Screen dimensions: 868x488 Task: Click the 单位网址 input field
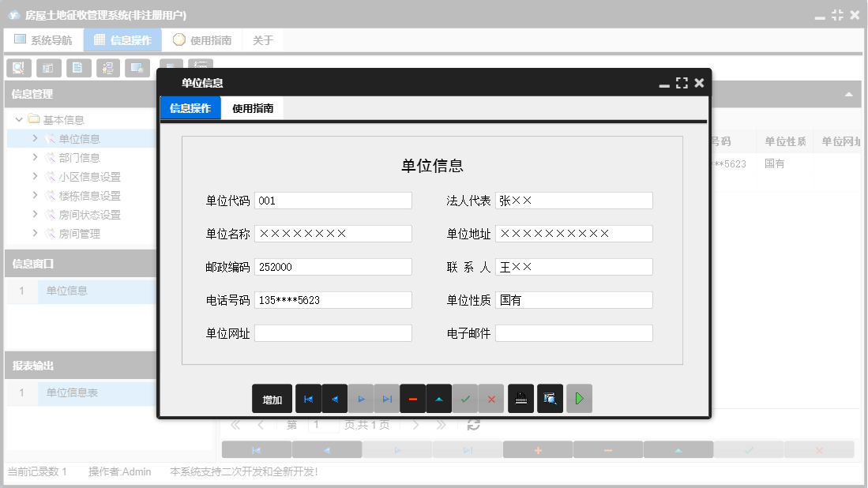[333, 332]
